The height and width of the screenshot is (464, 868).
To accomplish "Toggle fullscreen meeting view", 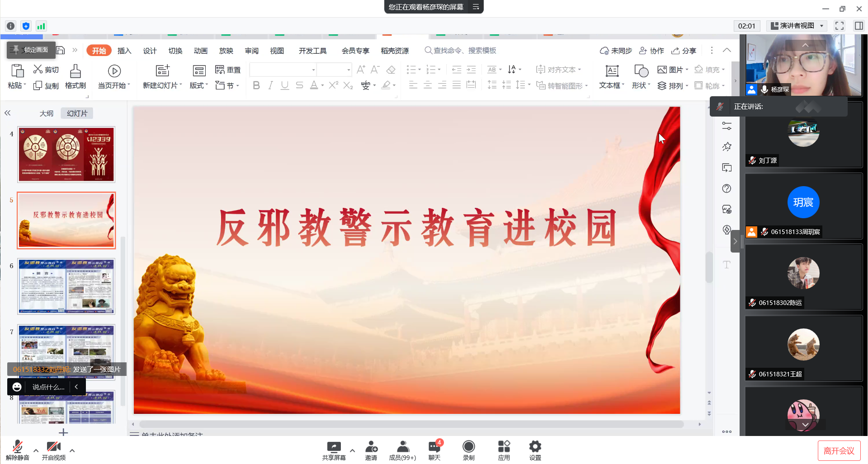I will [840, 26].
